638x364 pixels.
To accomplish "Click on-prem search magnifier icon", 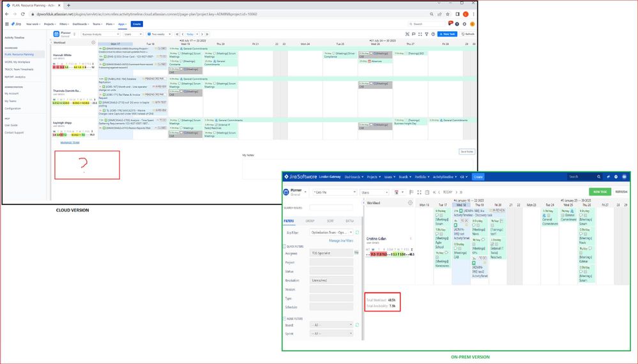I will 598,176.
